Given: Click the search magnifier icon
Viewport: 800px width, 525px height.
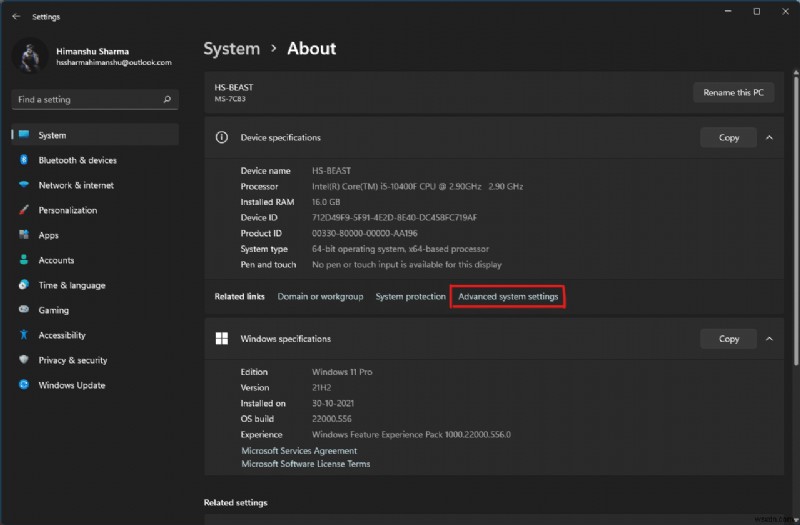Looking at the screenshot, I should tap(167, 99).
